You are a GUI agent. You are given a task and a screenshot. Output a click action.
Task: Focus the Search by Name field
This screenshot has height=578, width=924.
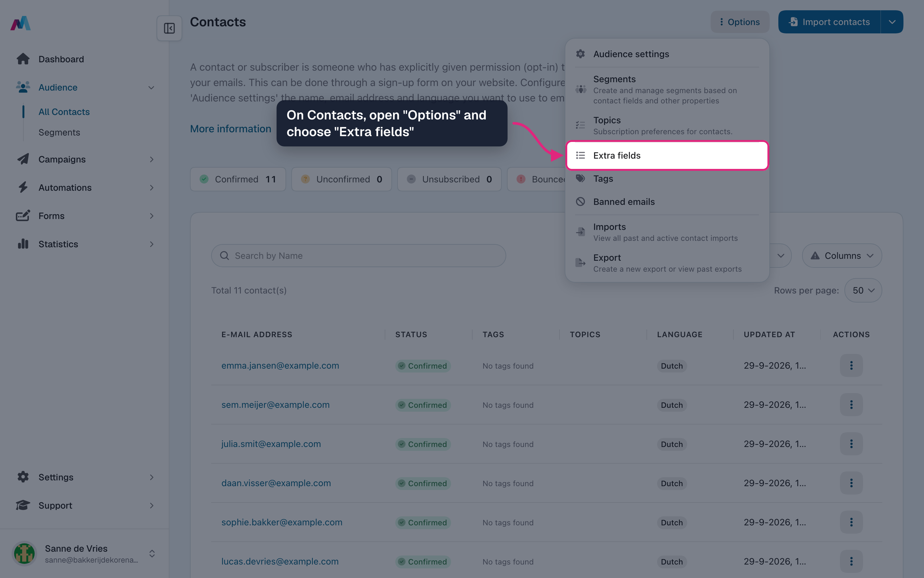[358, 256]
